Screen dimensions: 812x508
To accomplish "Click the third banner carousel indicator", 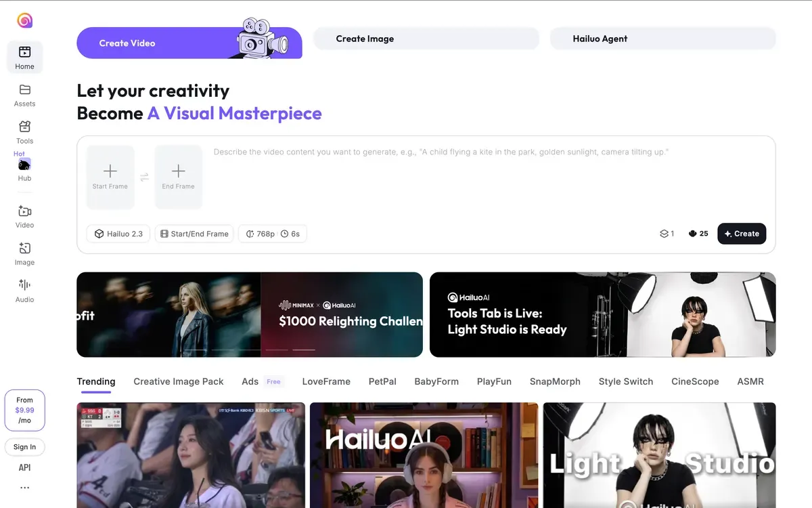I will [x=250, y=350].
